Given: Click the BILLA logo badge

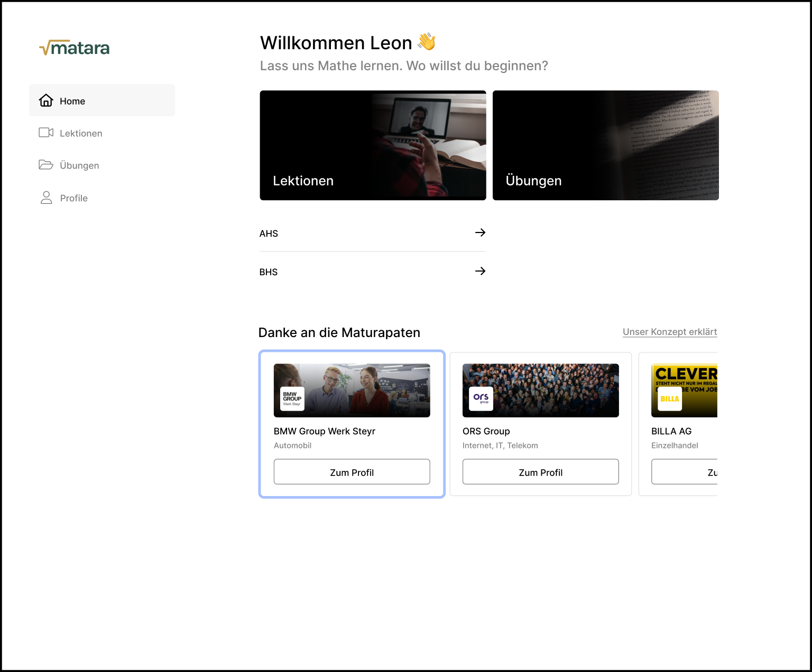Looking at the screenshot, I should click(x=669, y=399).
